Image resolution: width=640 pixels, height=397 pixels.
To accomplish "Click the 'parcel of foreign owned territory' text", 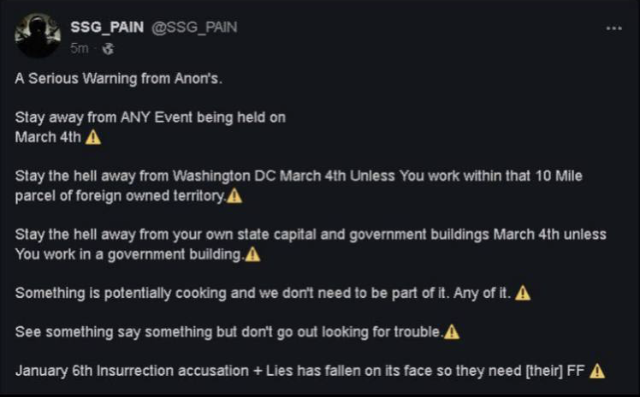I will click(120, 196).
